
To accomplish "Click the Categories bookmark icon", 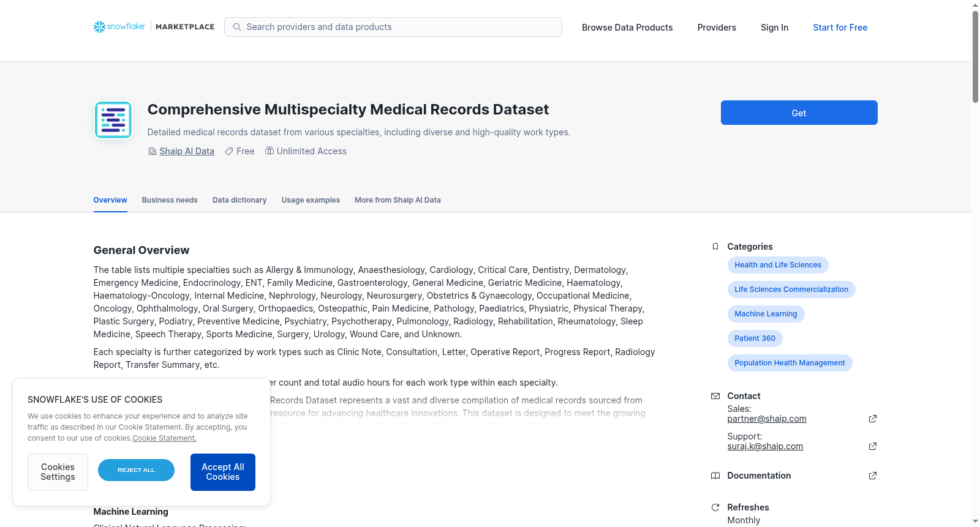I will 715,247.
